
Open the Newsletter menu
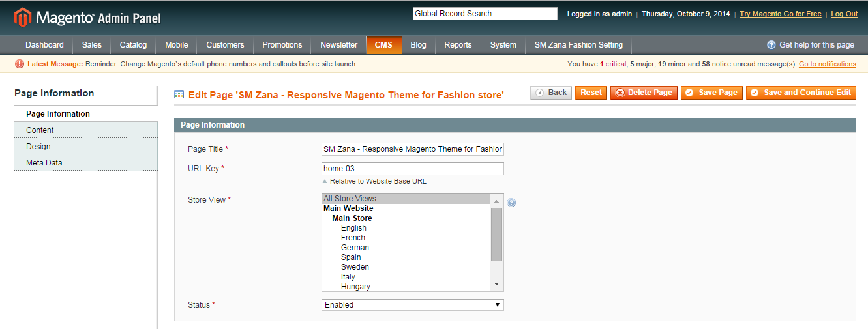coord(339,45)
